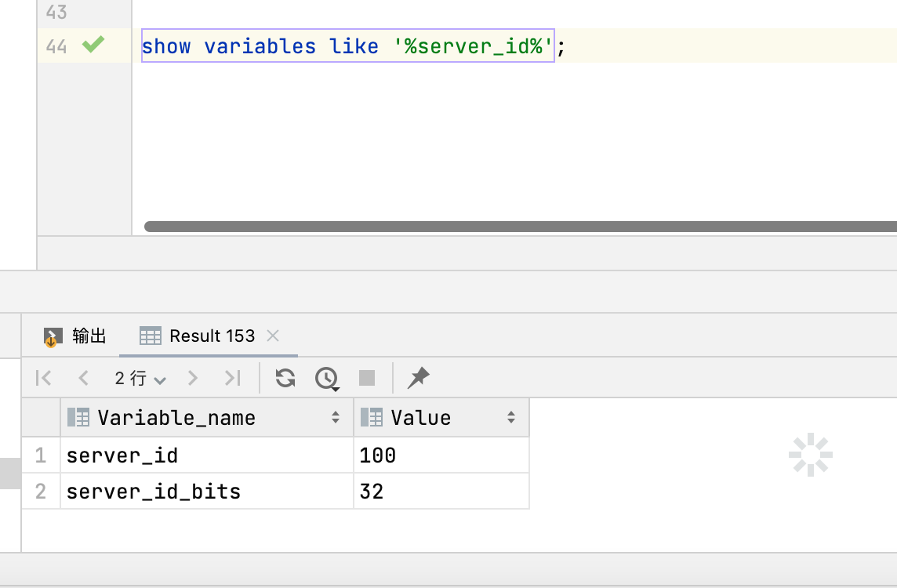The height and width of the screenshot is (588, 897).
Task: Click the Variable_name column header
Action: point(176,418)
